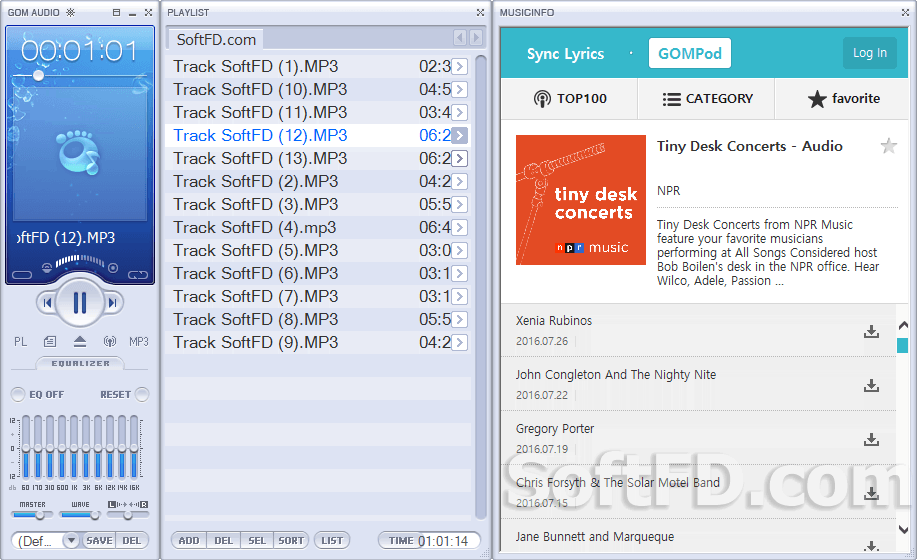Open GOM Audio settings gear icon
The image size is (917, 560).
[70, 12]
